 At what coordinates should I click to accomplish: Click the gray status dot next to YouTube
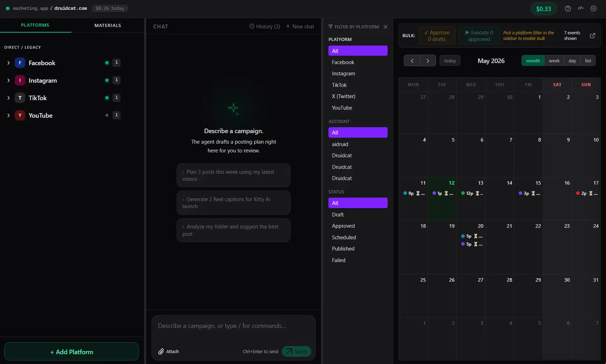tap(107, 115)
